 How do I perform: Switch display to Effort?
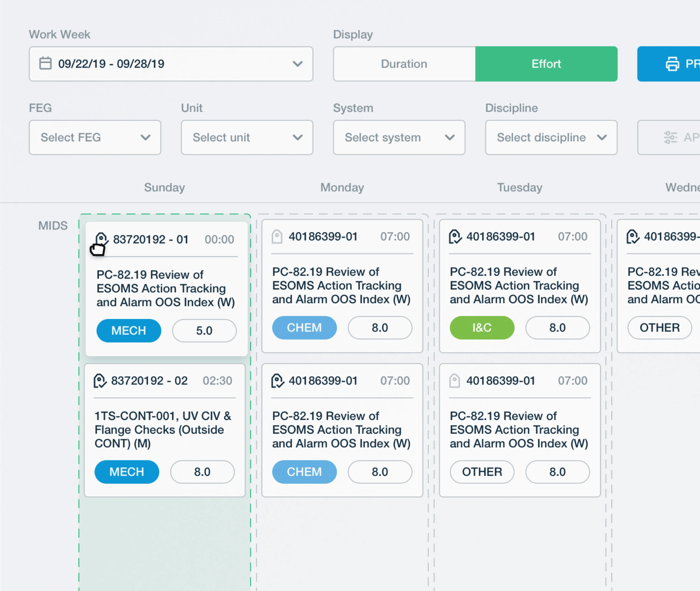pyautogui.click(x=546, y=64)
